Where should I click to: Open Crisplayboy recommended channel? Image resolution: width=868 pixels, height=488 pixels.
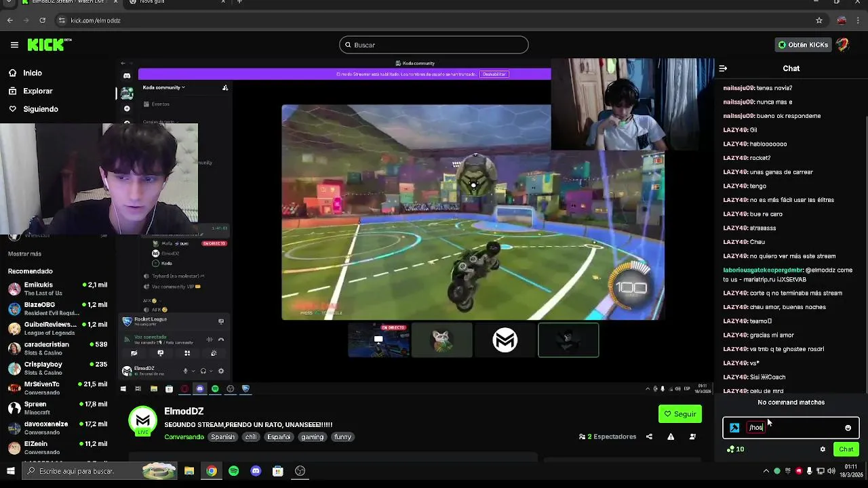58,368
